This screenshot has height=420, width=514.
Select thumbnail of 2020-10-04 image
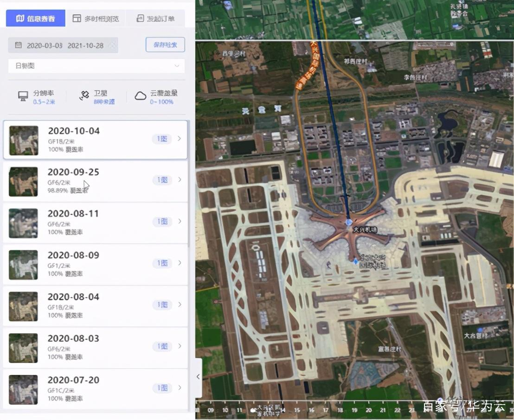(x=24, y=140)
